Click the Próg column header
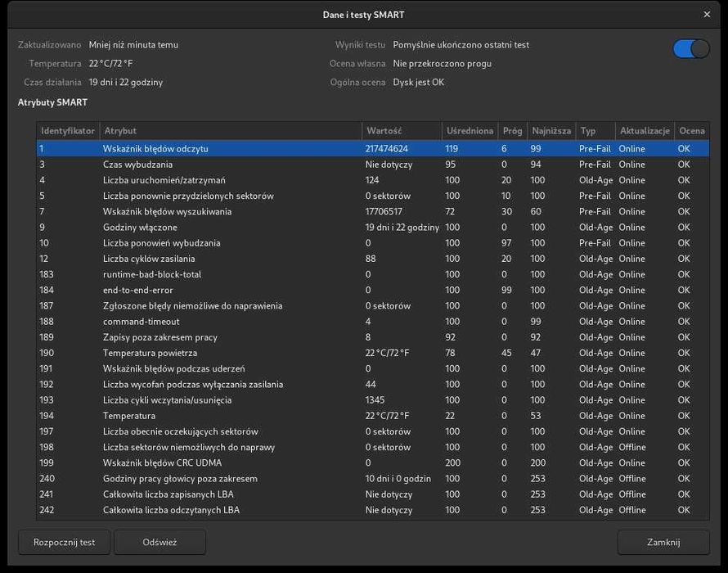 [512, 131]
